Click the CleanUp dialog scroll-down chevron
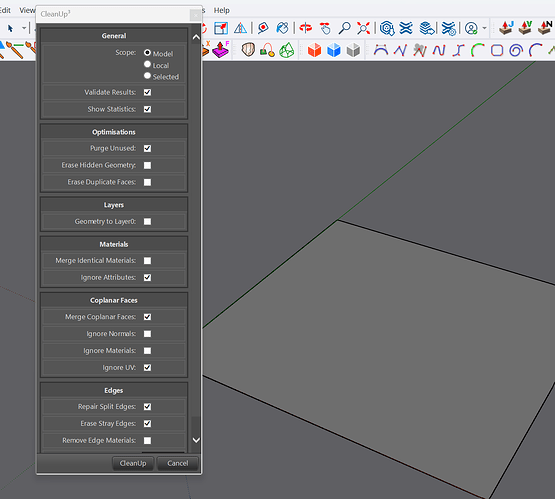 click(196, 440)
